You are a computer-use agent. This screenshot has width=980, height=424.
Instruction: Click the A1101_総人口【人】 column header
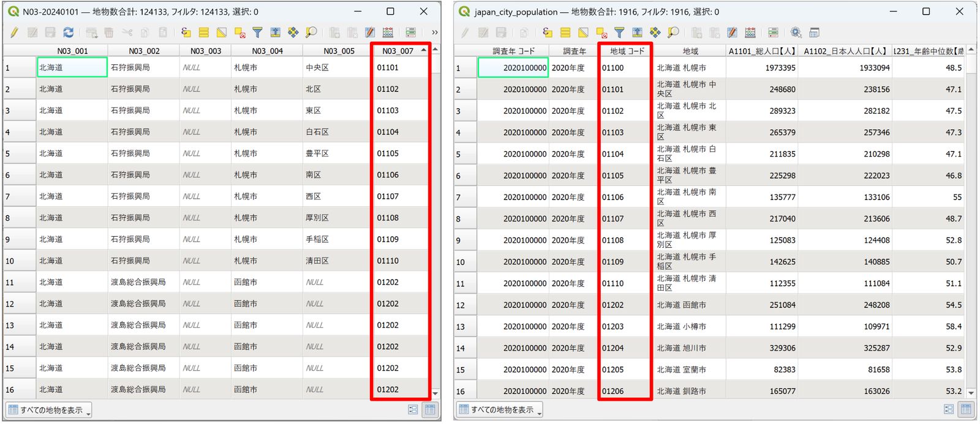(762, 51)
